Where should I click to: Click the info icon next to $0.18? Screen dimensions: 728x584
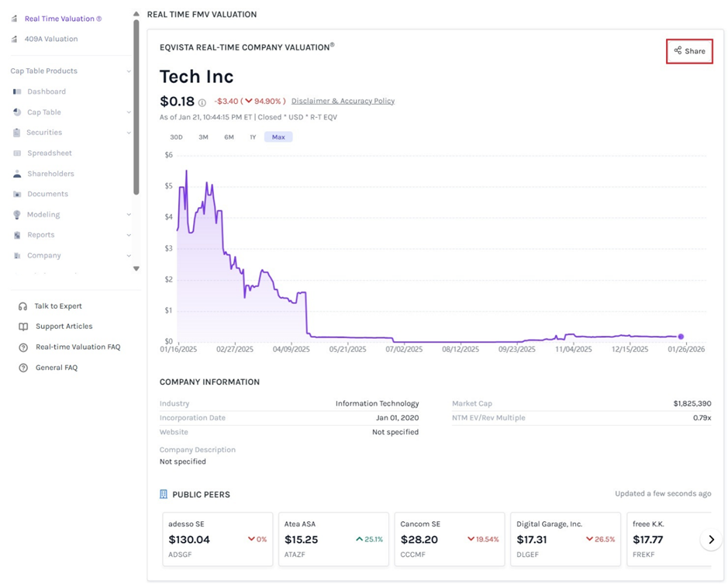(x=202, y=102)
